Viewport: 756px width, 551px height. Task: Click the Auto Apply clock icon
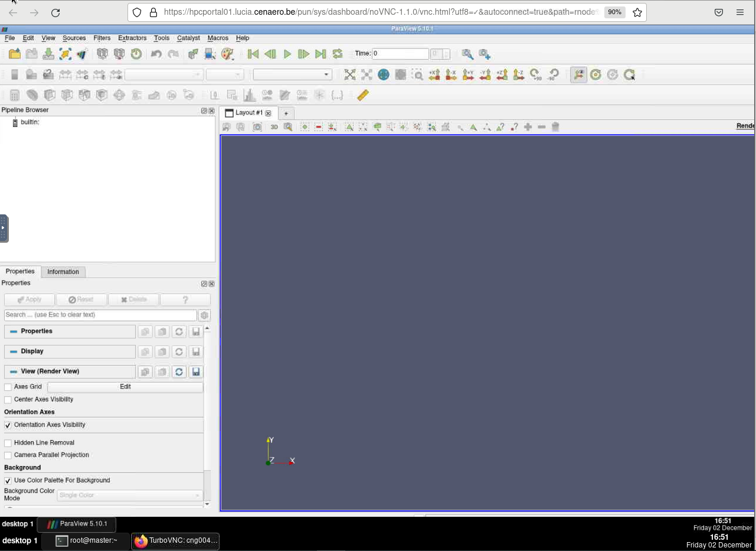136,54
